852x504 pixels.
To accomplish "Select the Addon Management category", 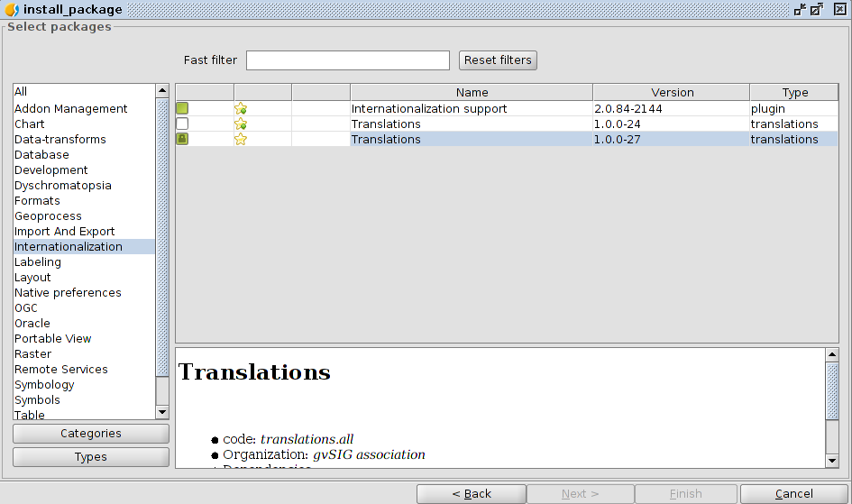I will point(70,109).
